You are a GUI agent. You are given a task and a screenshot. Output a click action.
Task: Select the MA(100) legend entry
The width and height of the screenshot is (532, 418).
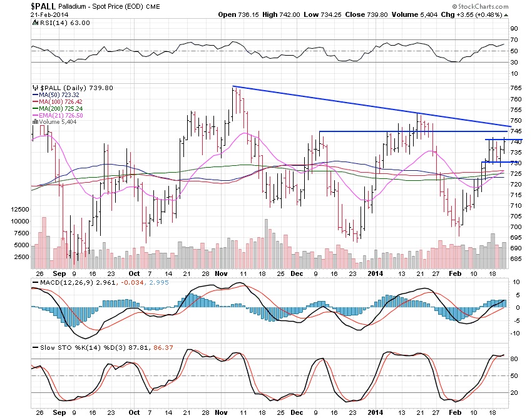click(55, 102)
